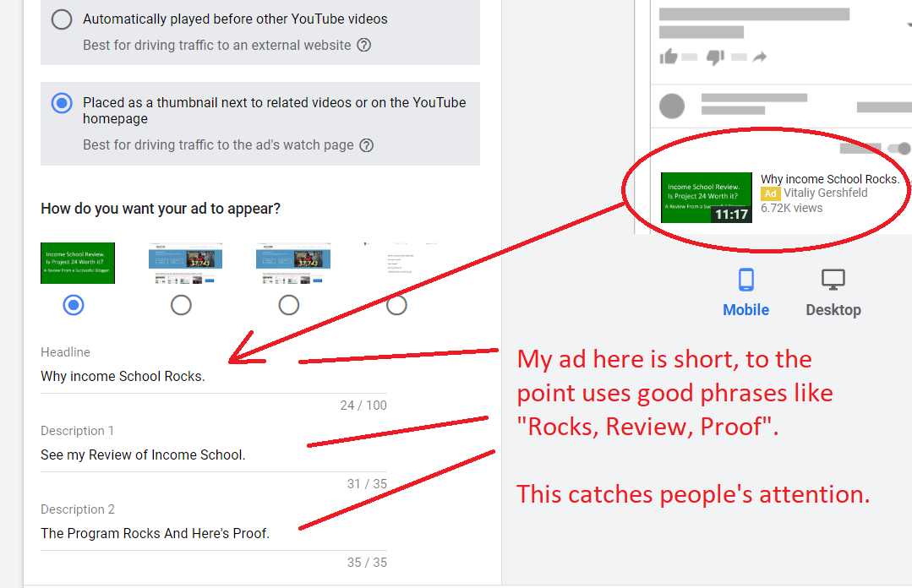The image size is (912, 588).
Task: Click preview ad title 'Why income School Rocks.'
Action: pyautogui.click(x=830, y=179)
